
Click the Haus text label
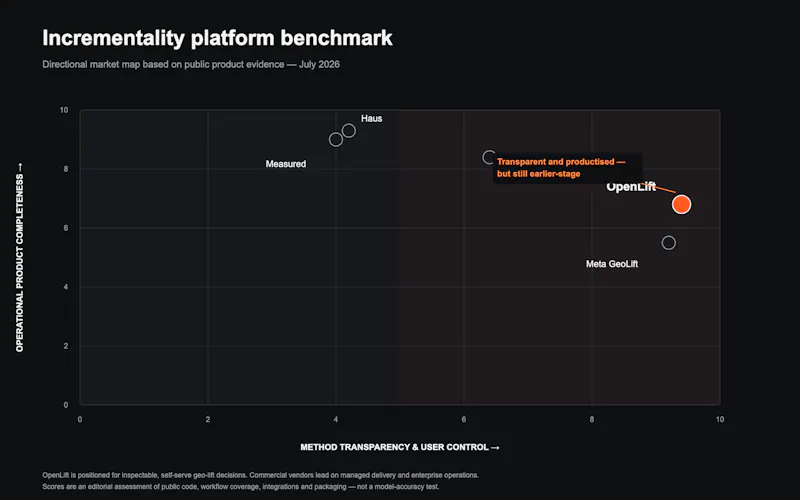coord(371,118)
